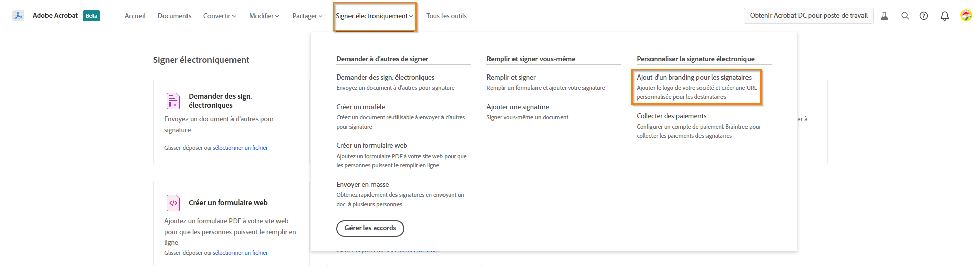Go to the Accueil tab

coord(135,16)
